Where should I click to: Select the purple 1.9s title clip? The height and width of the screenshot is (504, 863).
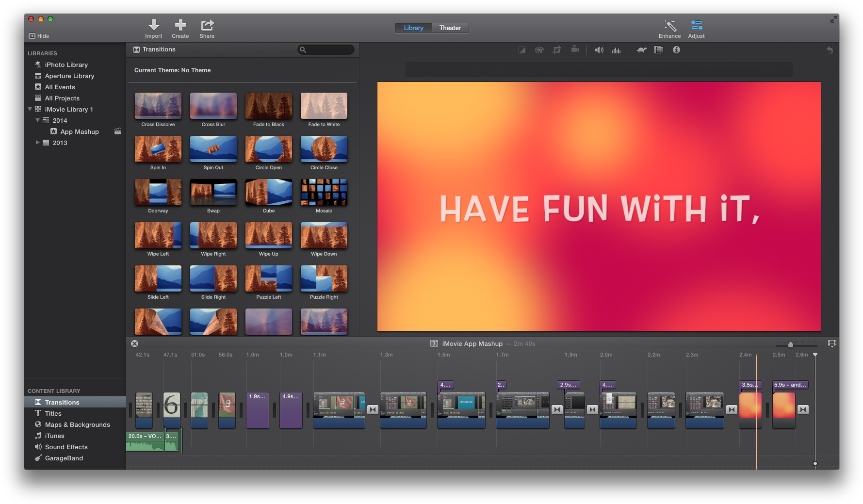tap(258, 410)
